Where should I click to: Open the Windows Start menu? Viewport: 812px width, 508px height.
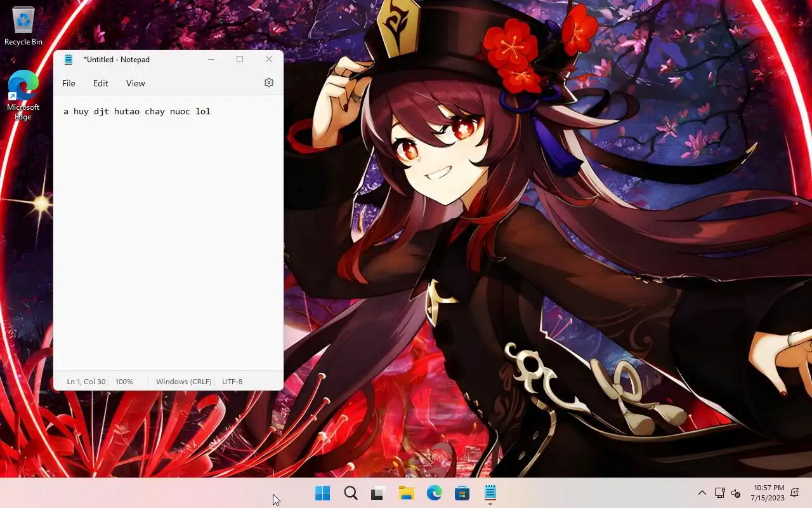(x=322, y=493)
